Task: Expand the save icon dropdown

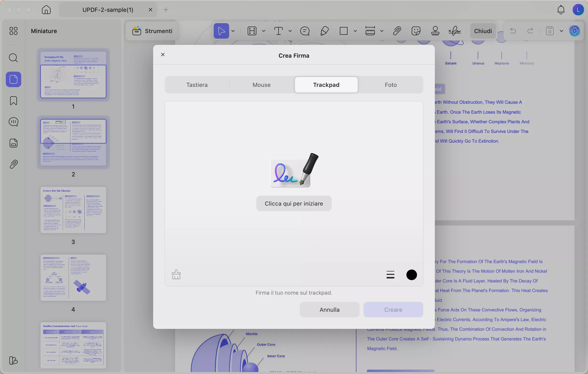Action: (x=562, y=31)
